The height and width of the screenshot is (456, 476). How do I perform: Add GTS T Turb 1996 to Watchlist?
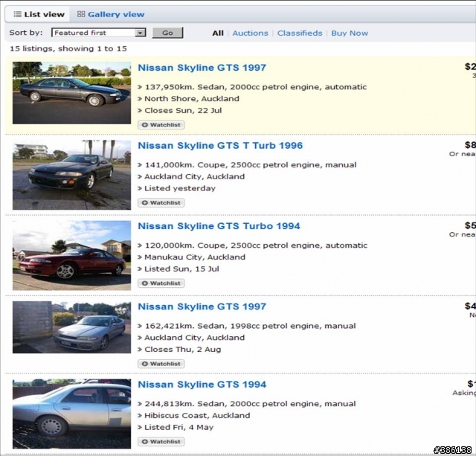[161, 202]
